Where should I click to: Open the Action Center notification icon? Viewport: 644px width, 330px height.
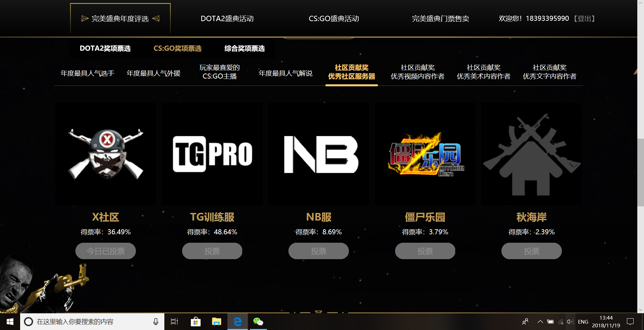pyautogui.click(x=630, y=322)
